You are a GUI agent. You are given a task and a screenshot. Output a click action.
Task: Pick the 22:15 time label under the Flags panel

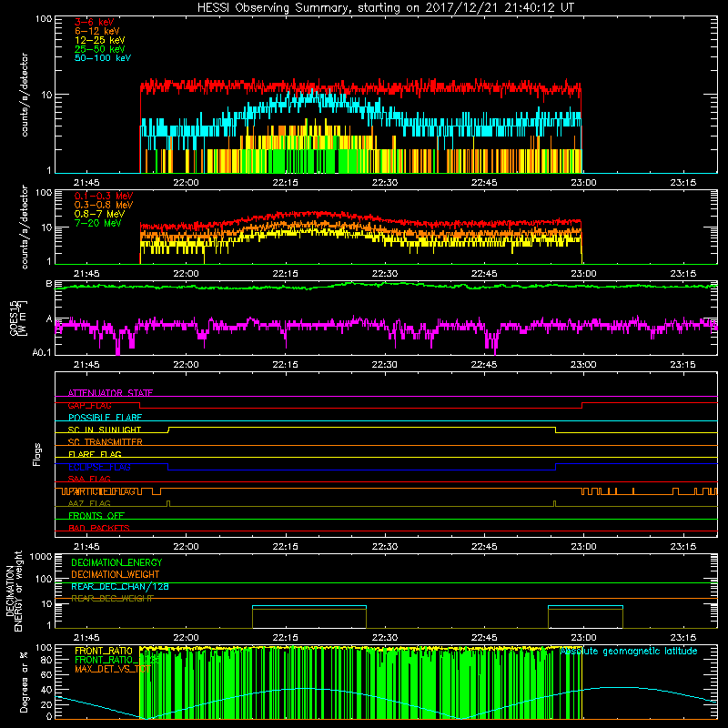tap(286, 547)
